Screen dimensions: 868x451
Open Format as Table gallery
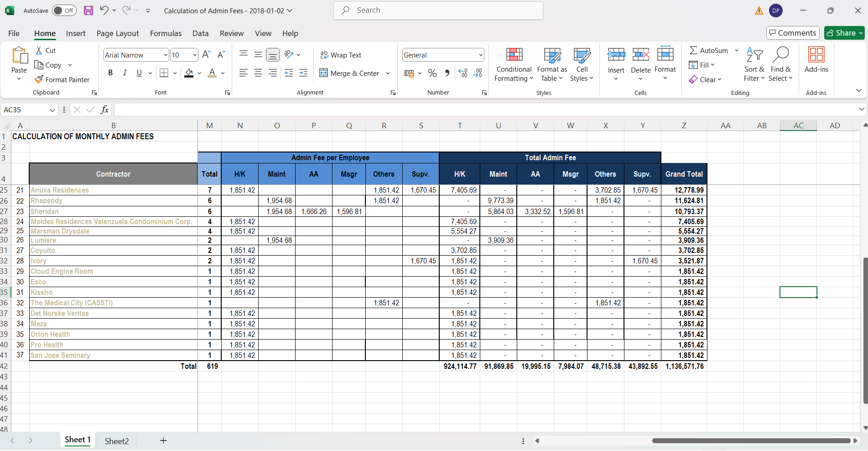pyautogui.click(x=552, y=64)
